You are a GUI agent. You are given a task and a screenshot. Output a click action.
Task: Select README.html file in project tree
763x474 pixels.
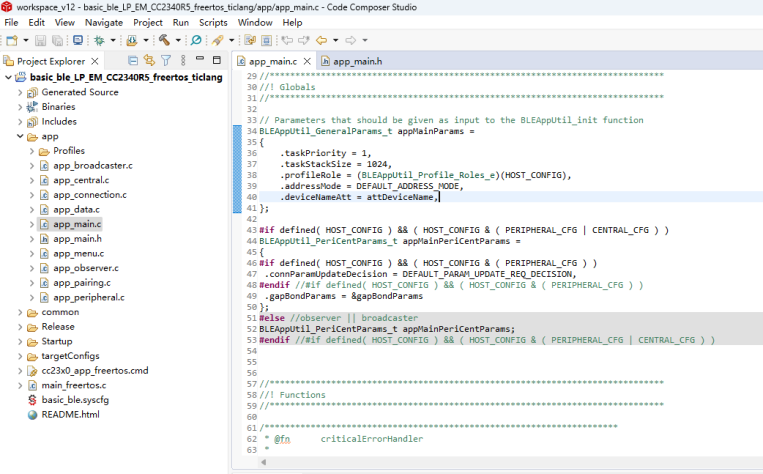pyautogui.click(x=70, y=414)
